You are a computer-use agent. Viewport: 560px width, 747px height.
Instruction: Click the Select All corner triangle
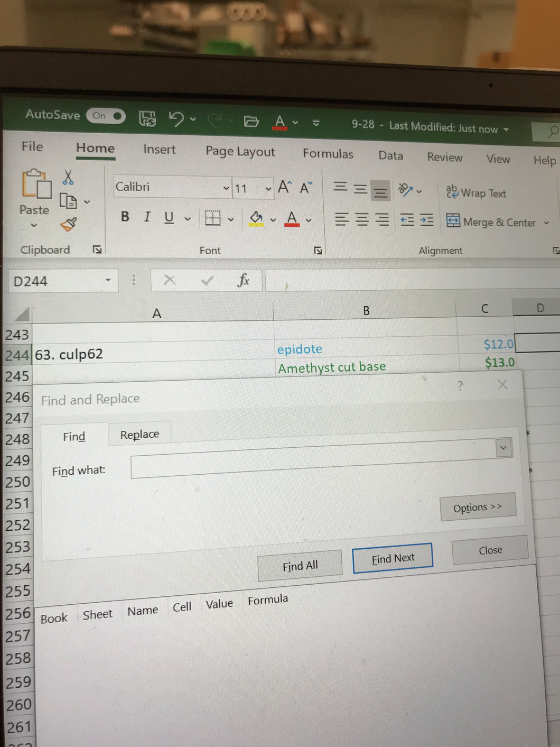(x=22, y=315)
